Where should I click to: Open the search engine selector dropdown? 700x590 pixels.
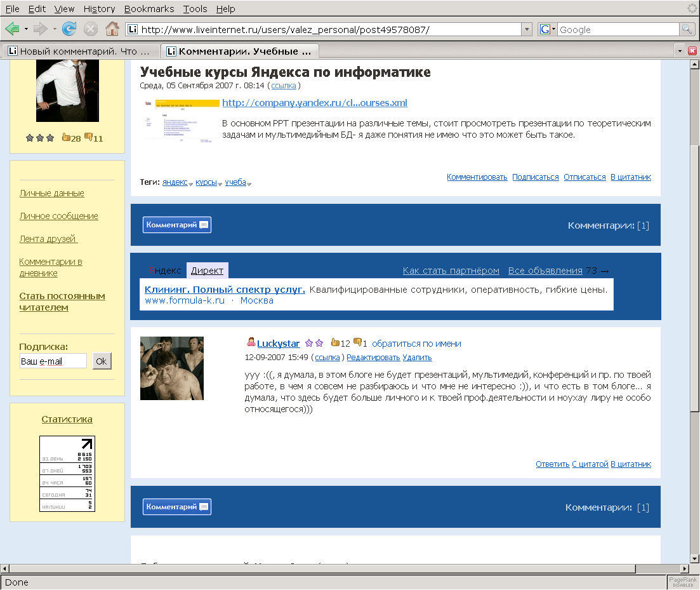tap(553, 29)
